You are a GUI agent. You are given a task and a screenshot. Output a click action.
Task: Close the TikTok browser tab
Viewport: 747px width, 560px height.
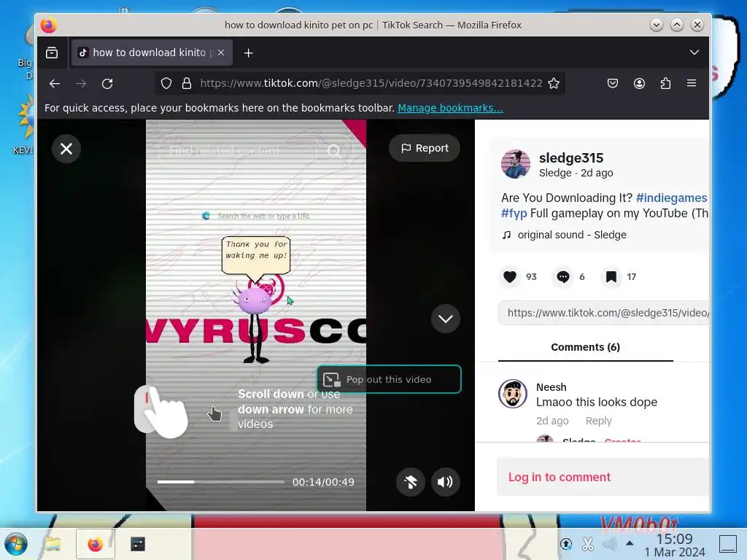click(221, 52)
